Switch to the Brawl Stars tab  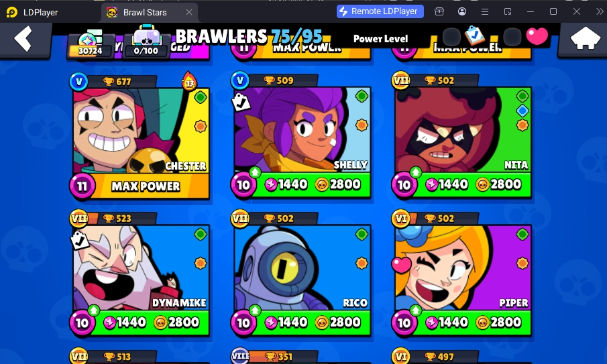(x=150, y=12)
